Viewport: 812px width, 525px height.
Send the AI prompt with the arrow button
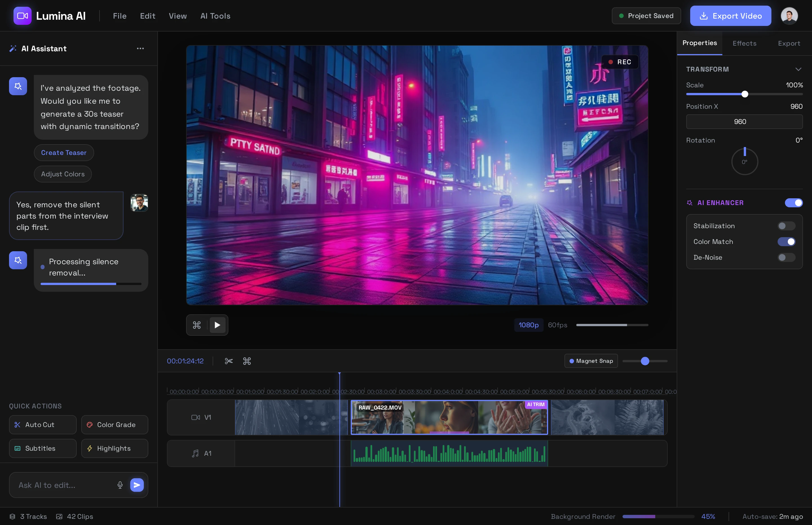click(x=137, y=485)
